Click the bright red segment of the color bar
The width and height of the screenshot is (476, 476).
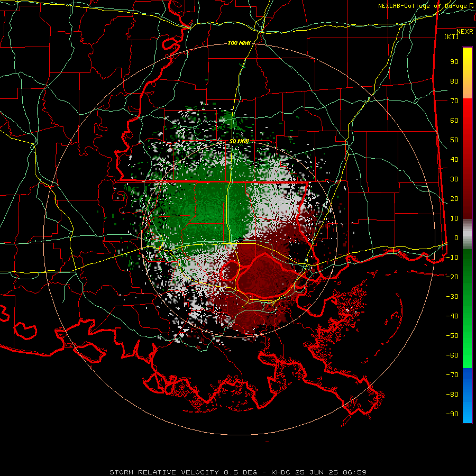[467, 159]
